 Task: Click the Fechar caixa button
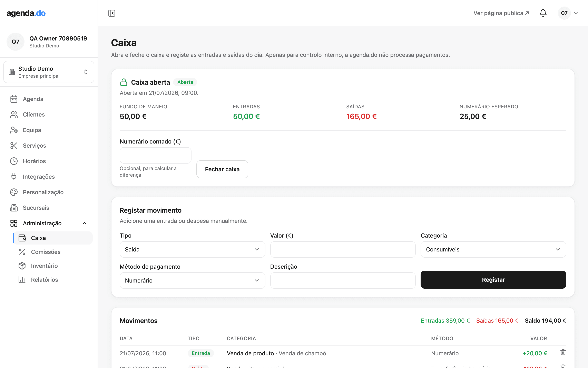pyautogui.click(x=222, y=169)
